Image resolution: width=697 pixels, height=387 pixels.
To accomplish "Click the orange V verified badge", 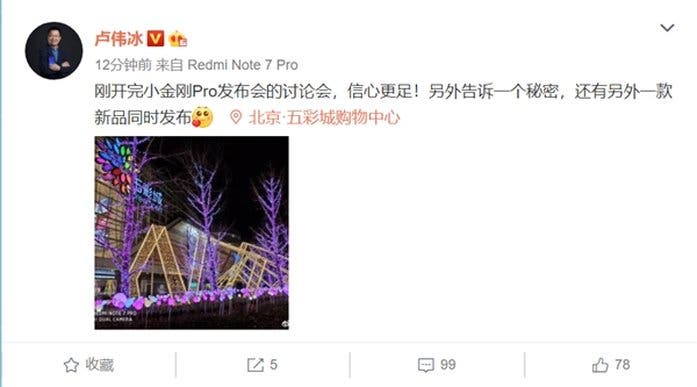I will 155,39.
